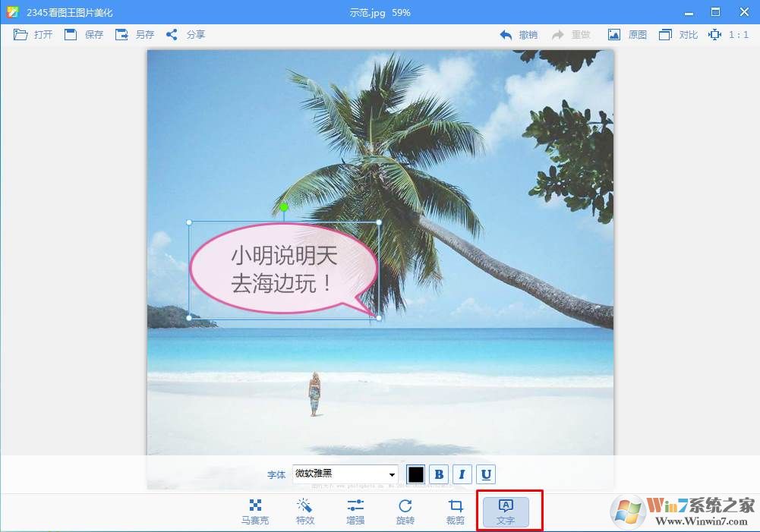
Task: Open the Effects (特效) tool
Action: point(304,512)
